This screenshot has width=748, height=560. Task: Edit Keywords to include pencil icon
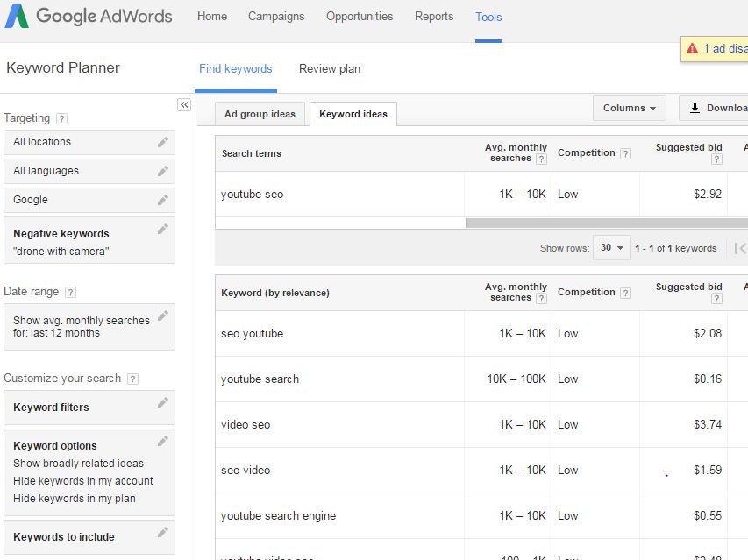click(163, 532)
